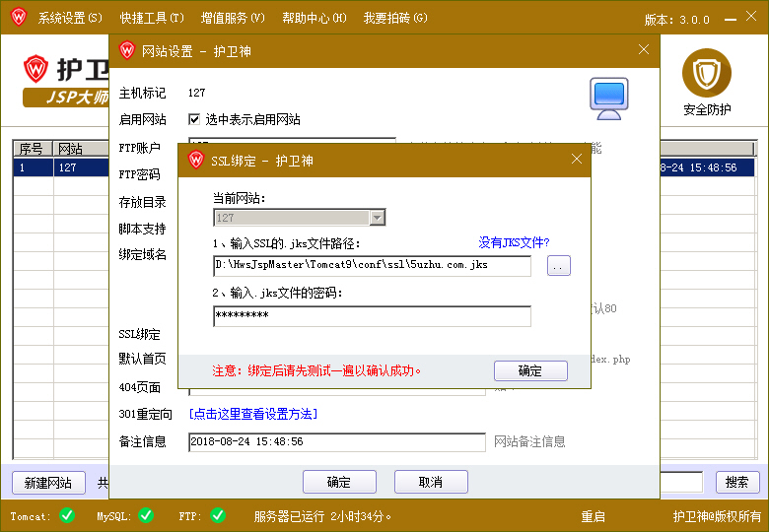Browse for the .jks file path
The image size is (769, 532).
click(559, 266)
